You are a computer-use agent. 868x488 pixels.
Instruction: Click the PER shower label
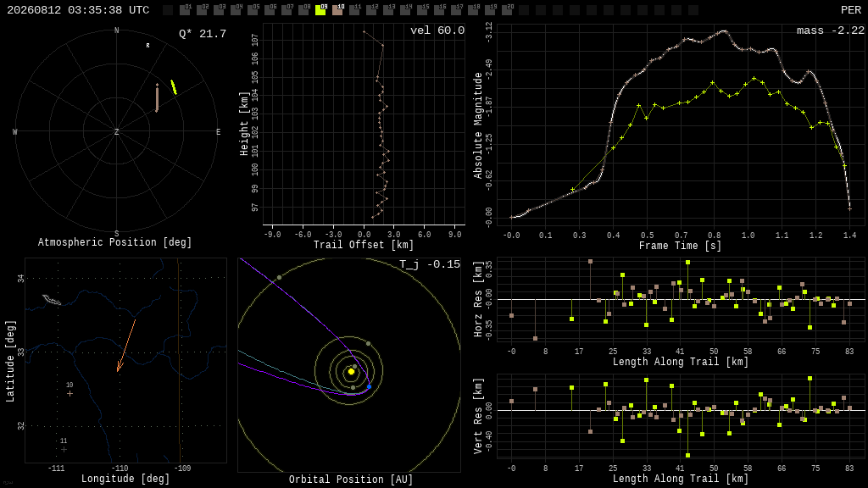851,10
